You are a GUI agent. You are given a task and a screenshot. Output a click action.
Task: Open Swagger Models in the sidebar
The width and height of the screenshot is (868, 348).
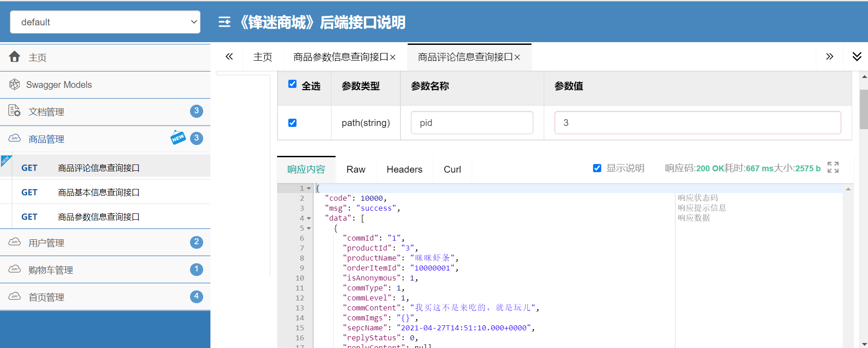click(105, 85)
